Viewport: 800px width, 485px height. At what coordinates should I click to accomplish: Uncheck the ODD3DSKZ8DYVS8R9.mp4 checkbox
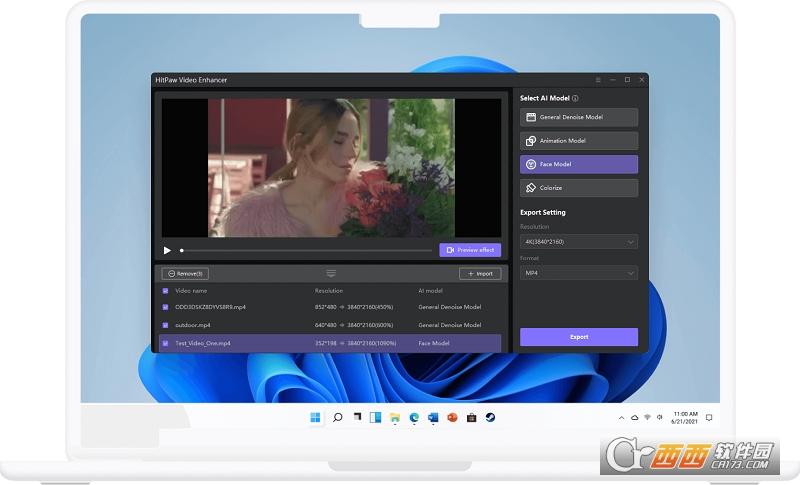pyautogui.click(x=165, y=307)
